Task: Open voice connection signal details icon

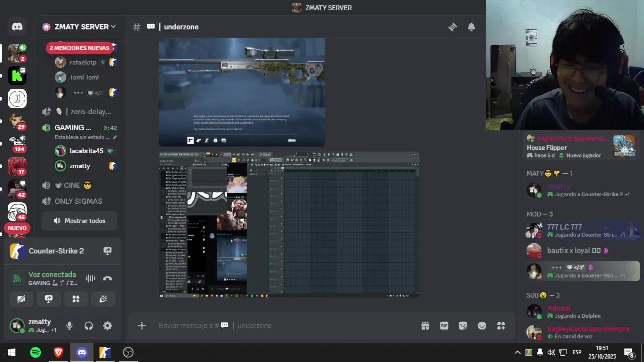Action: click(x=17, y=278)
